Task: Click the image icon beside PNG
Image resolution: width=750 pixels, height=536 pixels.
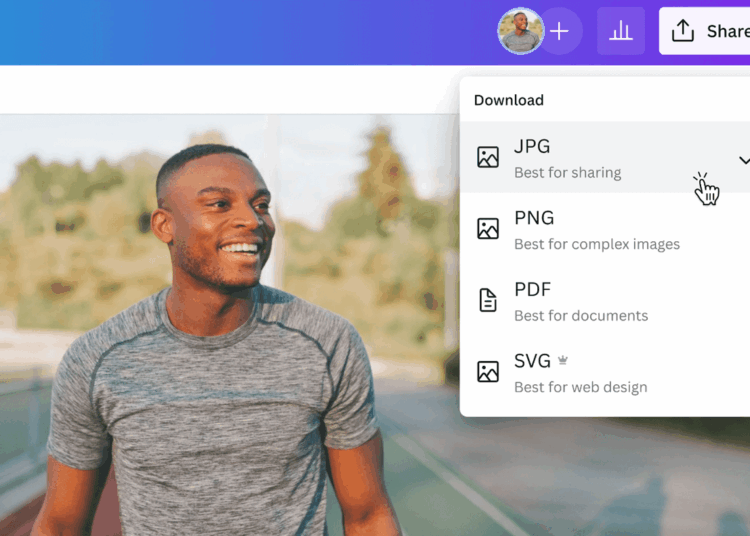Action: 488,229
